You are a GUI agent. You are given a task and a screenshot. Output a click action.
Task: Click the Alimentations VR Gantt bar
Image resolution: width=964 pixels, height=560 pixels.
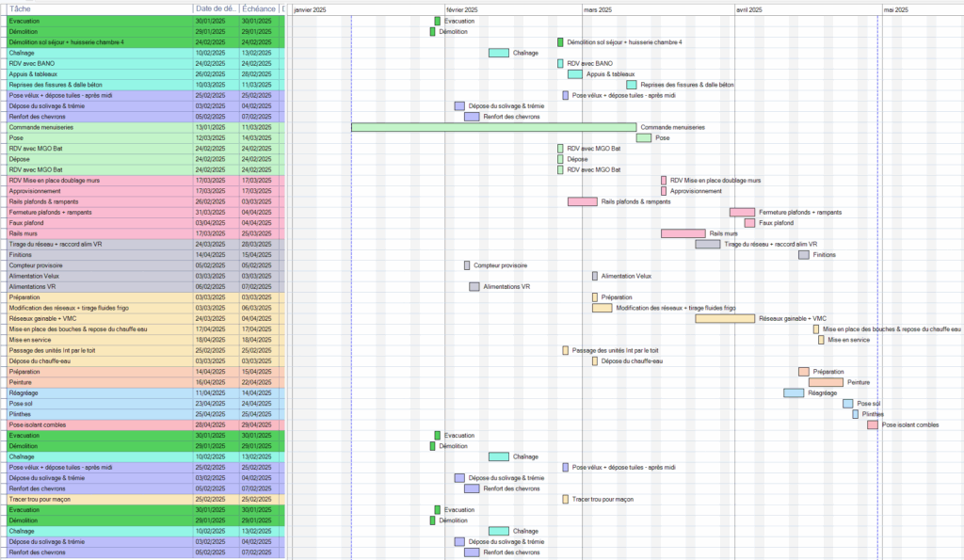click(x=474, y=287)
